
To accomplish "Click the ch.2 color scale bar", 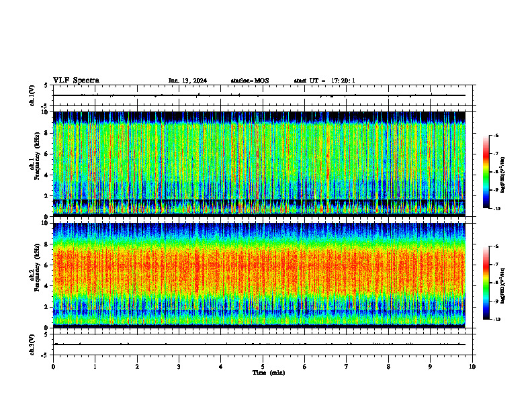I will tap(486, 283).
